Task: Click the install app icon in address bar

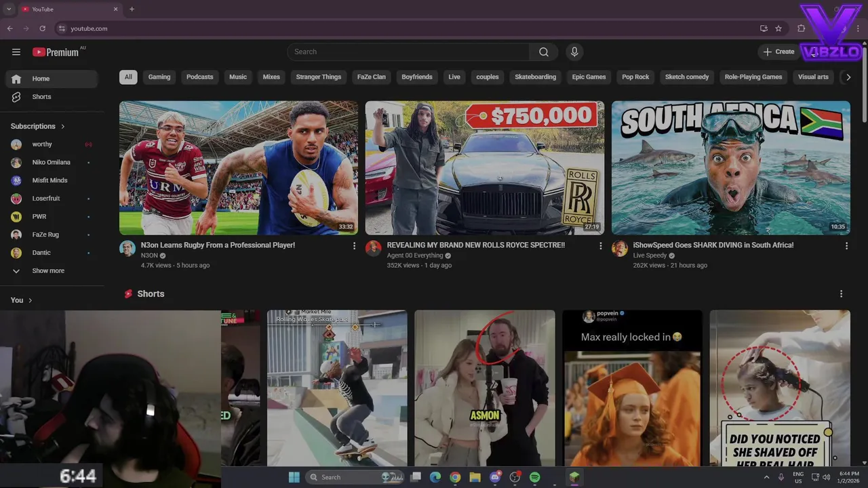Action: 764,28
